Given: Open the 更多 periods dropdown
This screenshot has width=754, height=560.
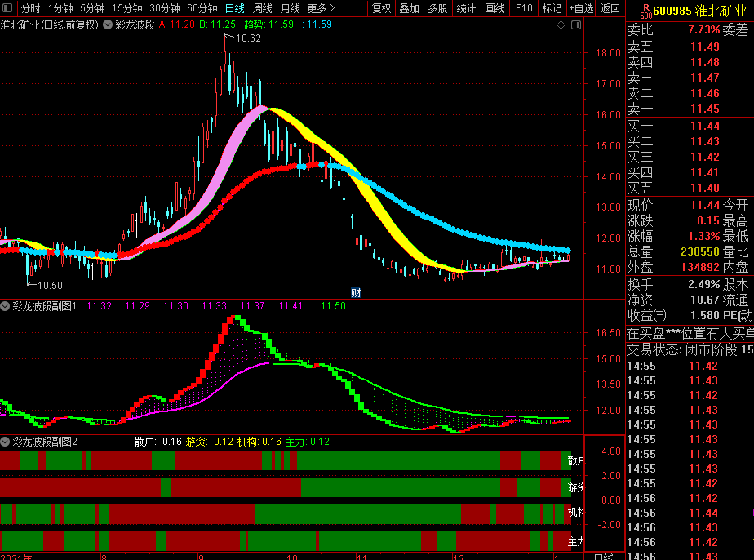Looking at the screenshot, I should click(321, 8).
